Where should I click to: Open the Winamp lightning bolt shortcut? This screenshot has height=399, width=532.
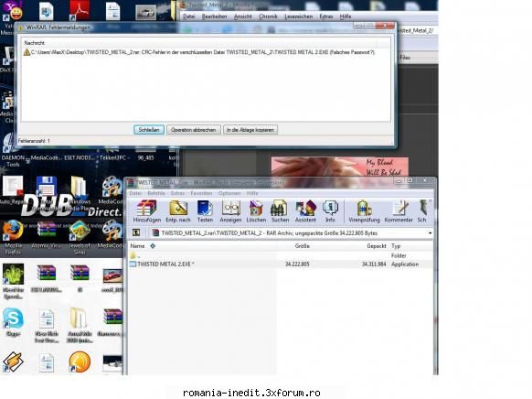coord(13,361)
